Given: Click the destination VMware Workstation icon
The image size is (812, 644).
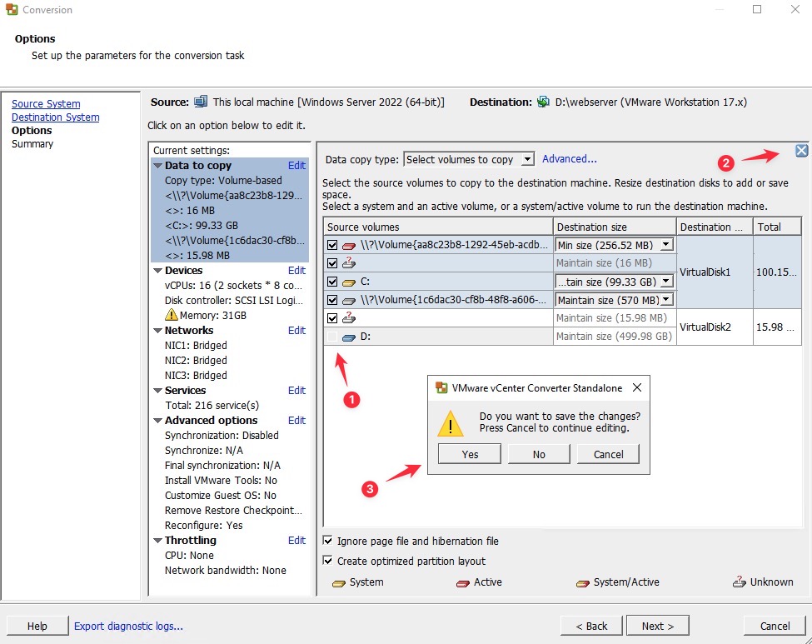Looking at the screenshot, I should [543, 102].
